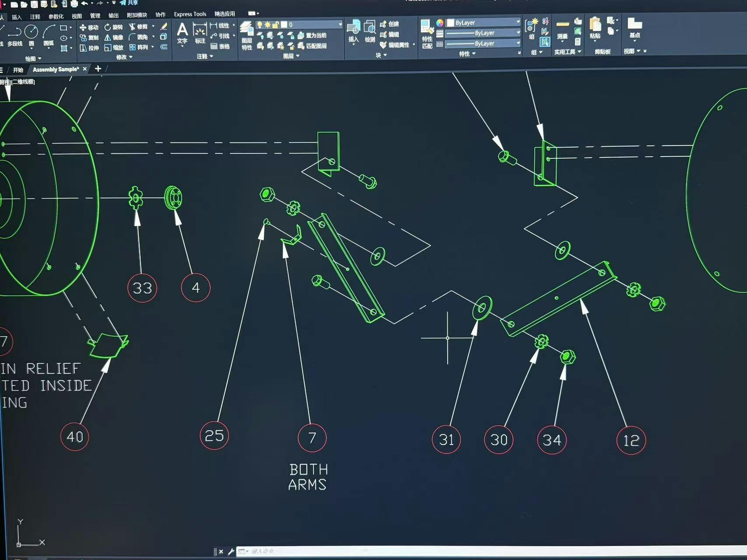Toggle layer on/off lightbulb icon
Image resolution: width=747 pixels, height=560 pixels.
260,24
